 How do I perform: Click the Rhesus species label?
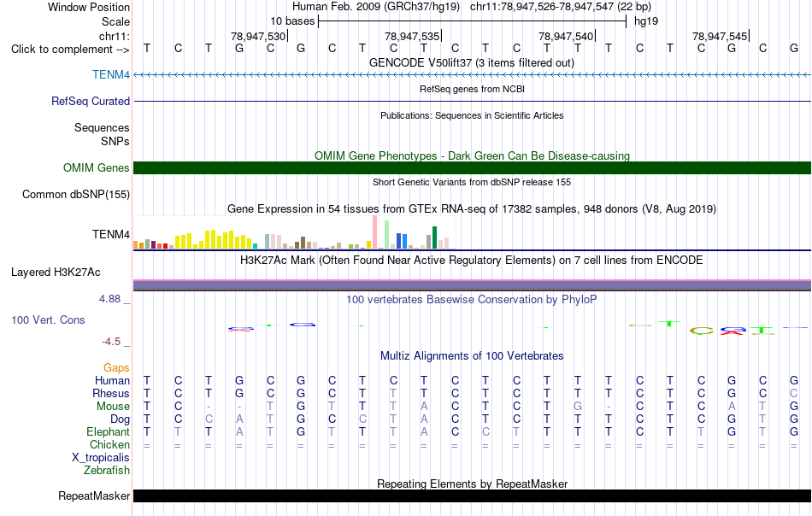coord(111,393)
